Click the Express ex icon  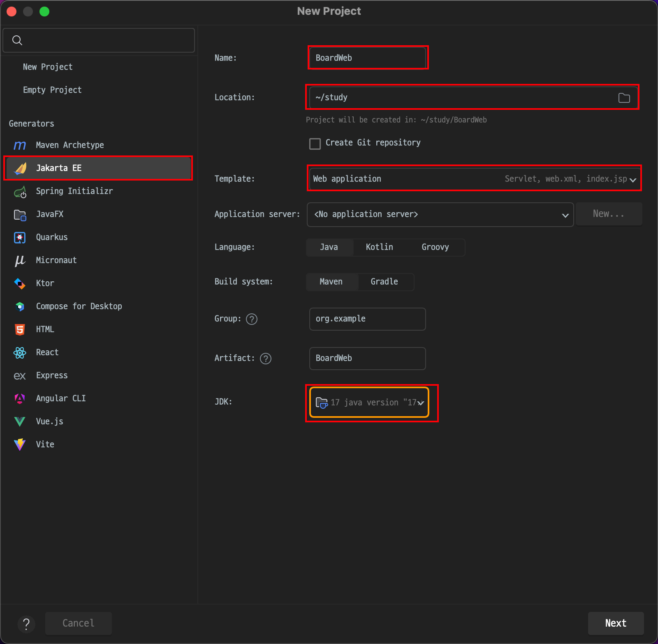point(20,376)
